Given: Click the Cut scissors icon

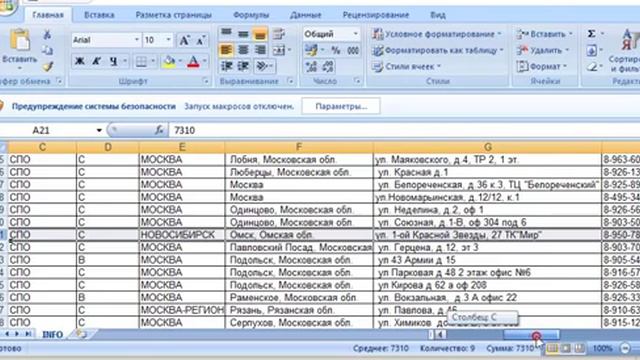Looking at the screenshot, I should coord(47,35).
